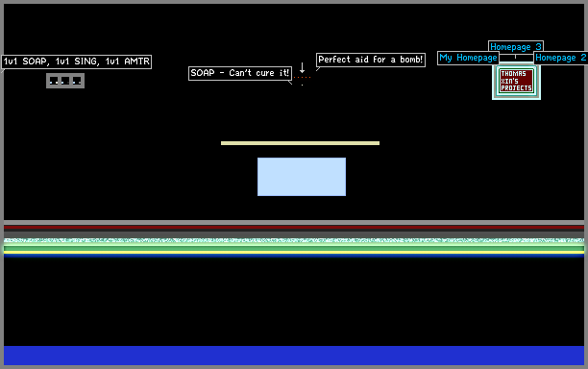Click the orange dotted particle line
Viewport: 588px width, 369px height.
(302, 77)
